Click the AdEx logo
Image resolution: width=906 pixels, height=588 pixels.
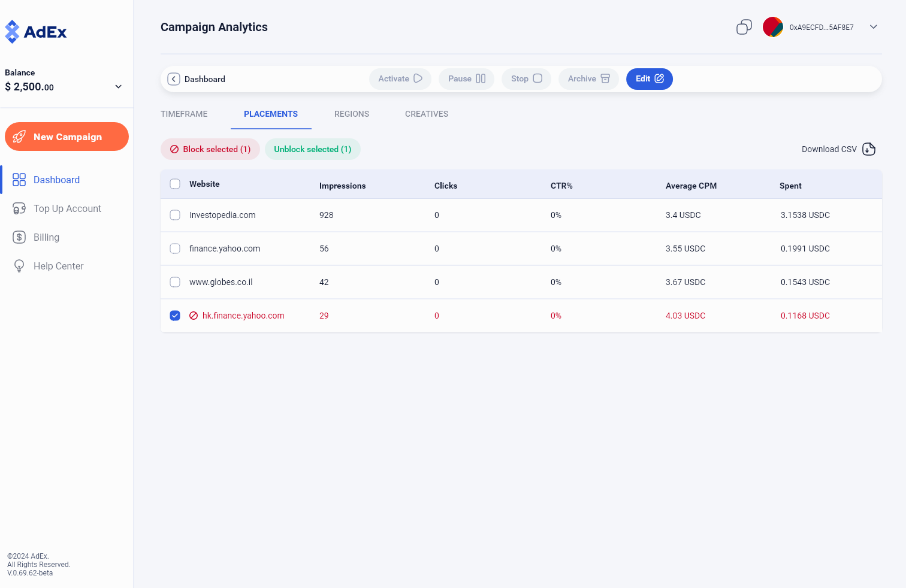pos(36,32)
